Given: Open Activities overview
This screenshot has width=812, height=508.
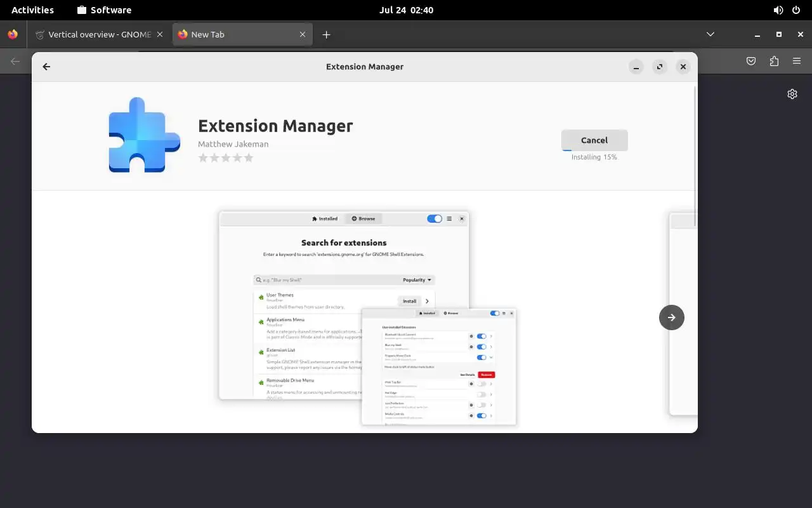Looking at the screenshot, I should tap(32, 10).
